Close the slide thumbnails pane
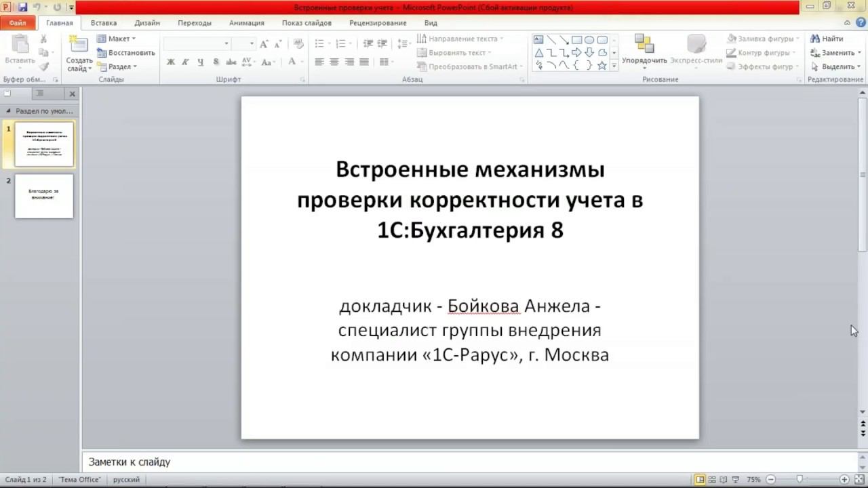This screenshot has width=868, height=488. (72, 94)
